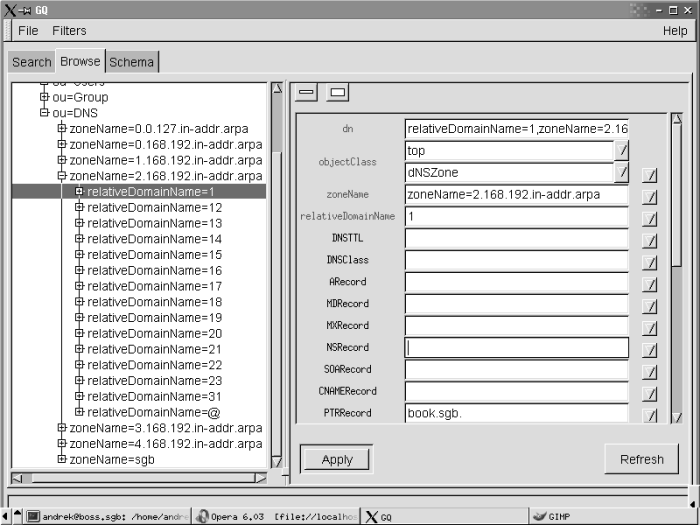Click the edit icon beside the SOARecord field

650,372
